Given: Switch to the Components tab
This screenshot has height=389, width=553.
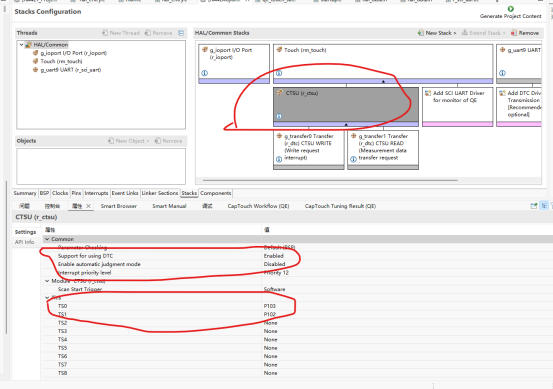Looking at the screenshot, I should [x=215, y=193].
